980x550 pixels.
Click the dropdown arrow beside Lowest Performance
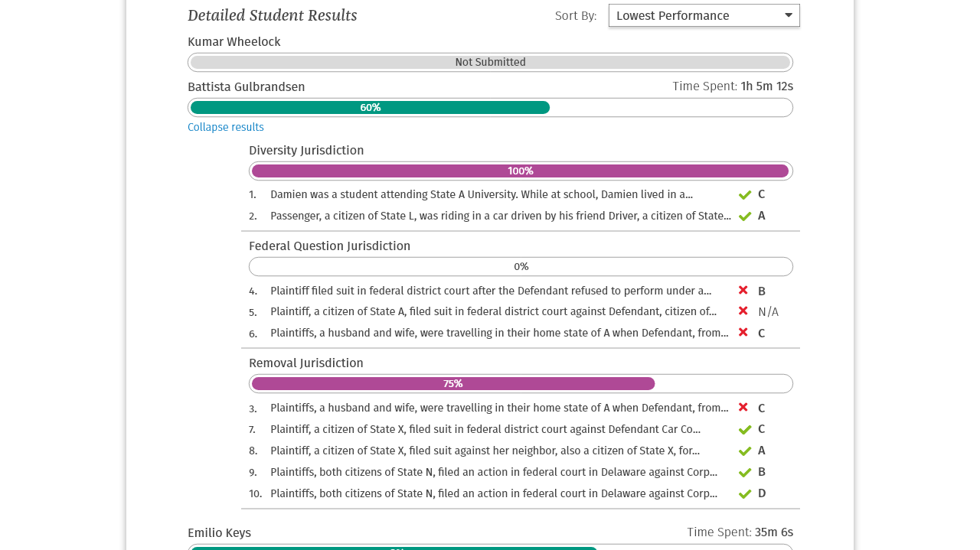[789, 15]
